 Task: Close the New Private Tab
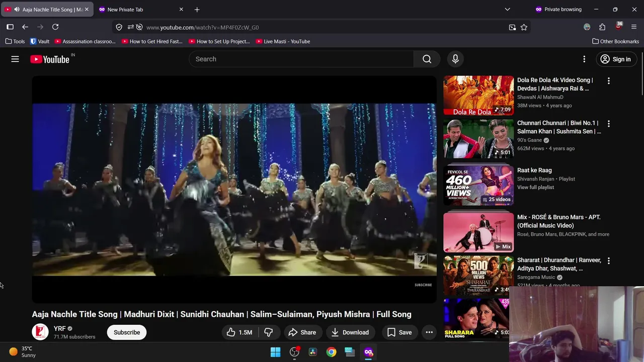point(181,10)
